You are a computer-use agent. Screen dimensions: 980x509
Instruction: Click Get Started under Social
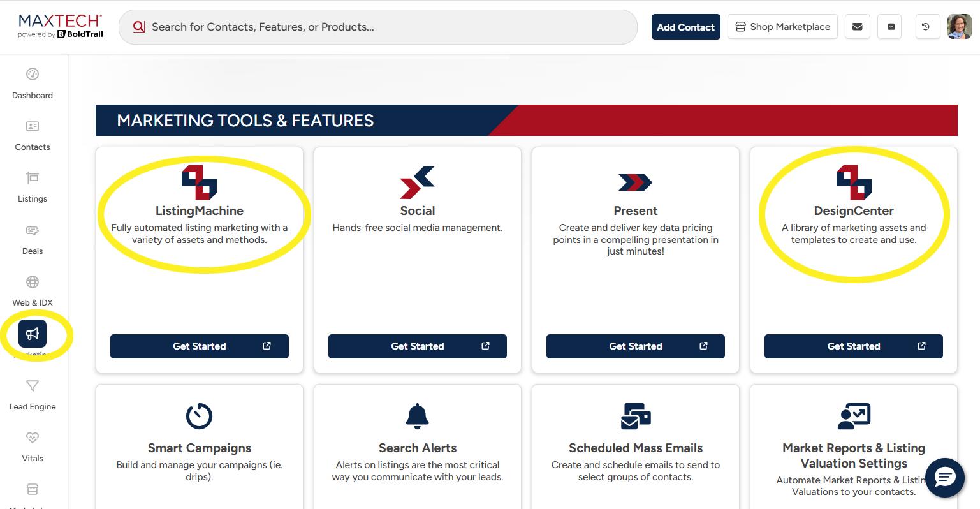click(418, 346)
